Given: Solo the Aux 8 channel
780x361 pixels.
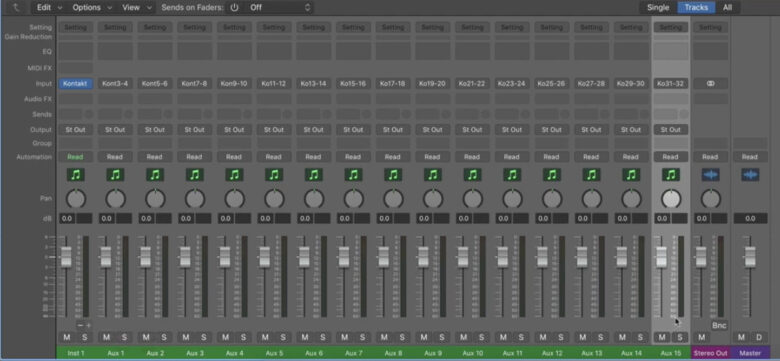Looking at the screenshot, I should click(x=402, y=338).
